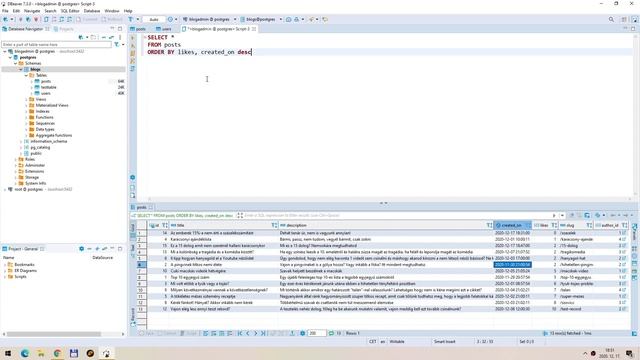Select the Data types folder
Image resolution: width=640 pixels, height=360 pixels.
click(x=45, y=129)
